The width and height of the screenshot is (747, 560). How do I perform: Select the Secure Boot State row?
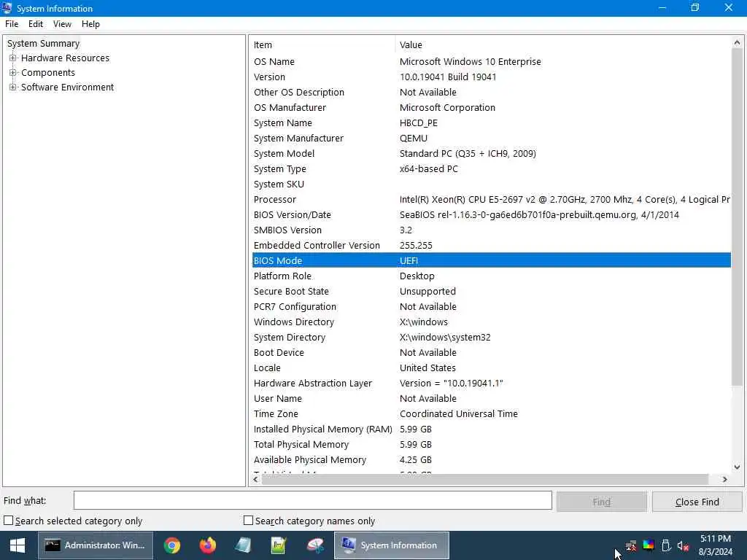491,291
